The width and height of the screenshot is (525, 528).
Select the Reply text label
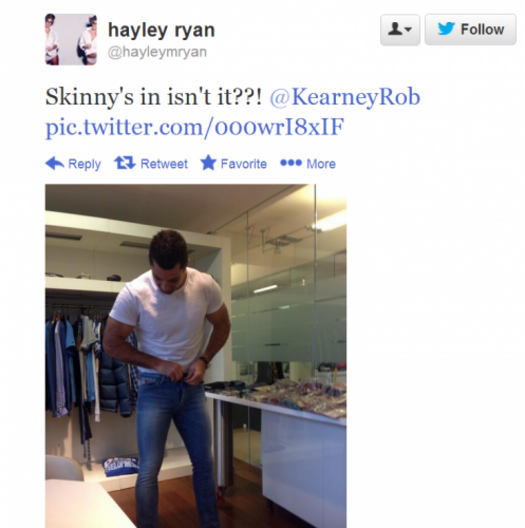click(x=85, y=164)
